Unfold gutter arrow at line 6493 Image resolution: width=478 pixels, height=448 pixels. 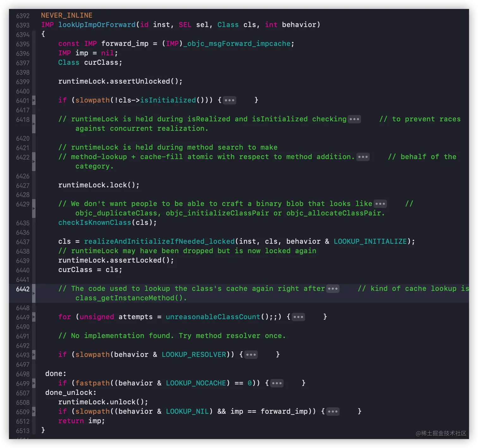coord(34,355)
